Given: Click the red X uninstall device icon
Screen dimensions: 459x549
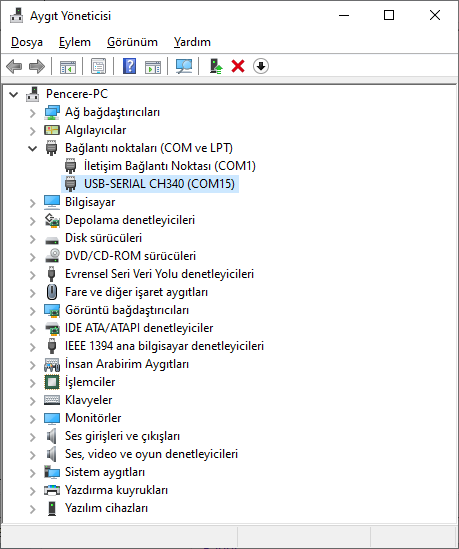Looking at the screenshot, I should tap(238, 66).
